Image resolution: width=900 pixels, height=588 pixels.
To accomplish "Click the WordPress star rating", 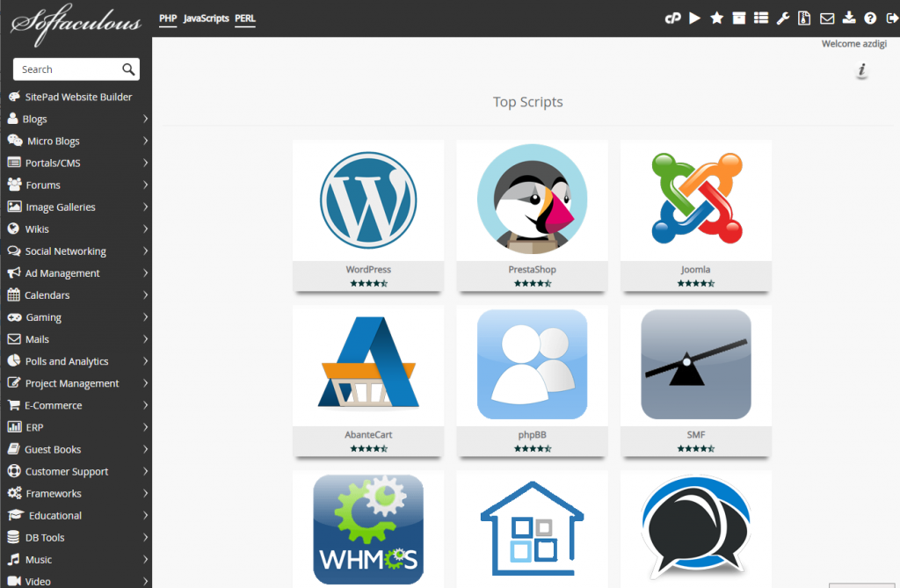I will coord(369,283).
